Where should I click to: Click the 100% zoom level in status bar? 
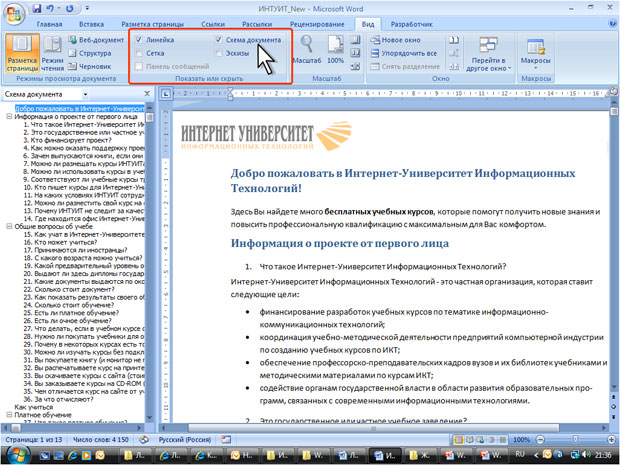(x=522, y=440)
